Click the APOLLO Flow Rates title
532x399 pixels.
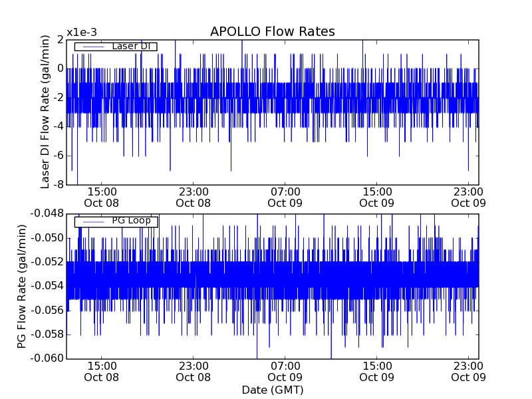click(x=273, y=31)
